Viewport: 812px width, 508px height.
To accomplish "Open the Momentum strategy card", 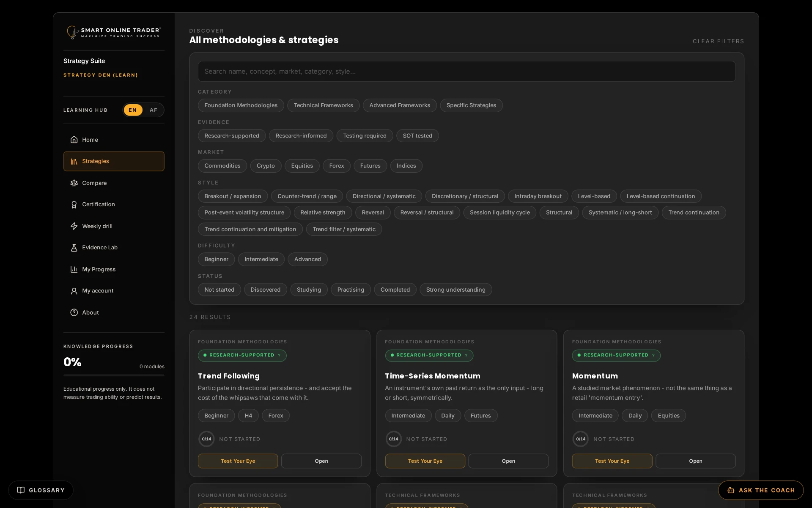I will pos(695,461).
